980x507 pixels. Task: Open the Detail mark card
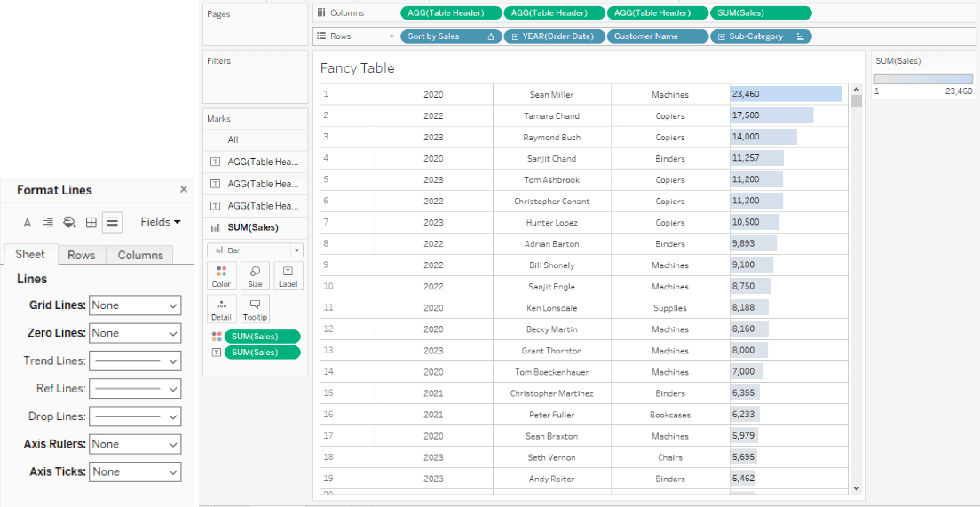click(221, 309)
